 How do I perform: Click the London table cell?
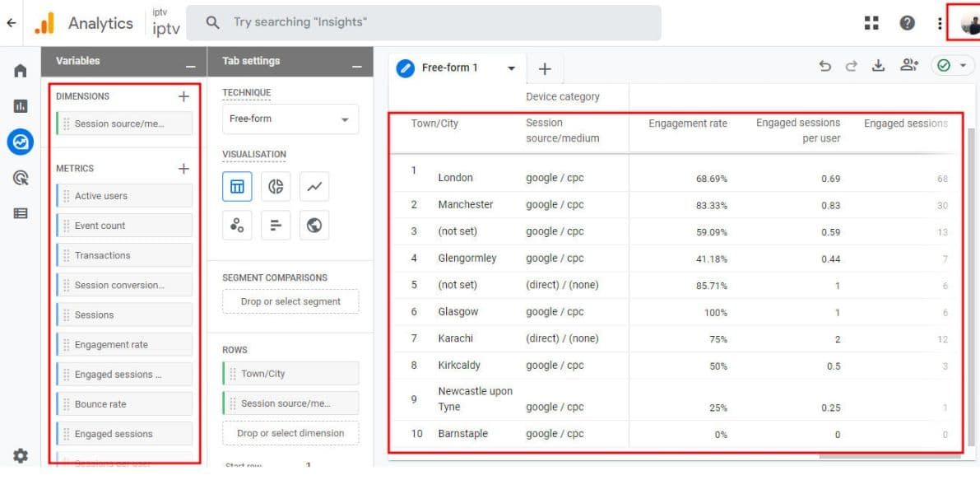pyautogui.click(x=456, y=178)
